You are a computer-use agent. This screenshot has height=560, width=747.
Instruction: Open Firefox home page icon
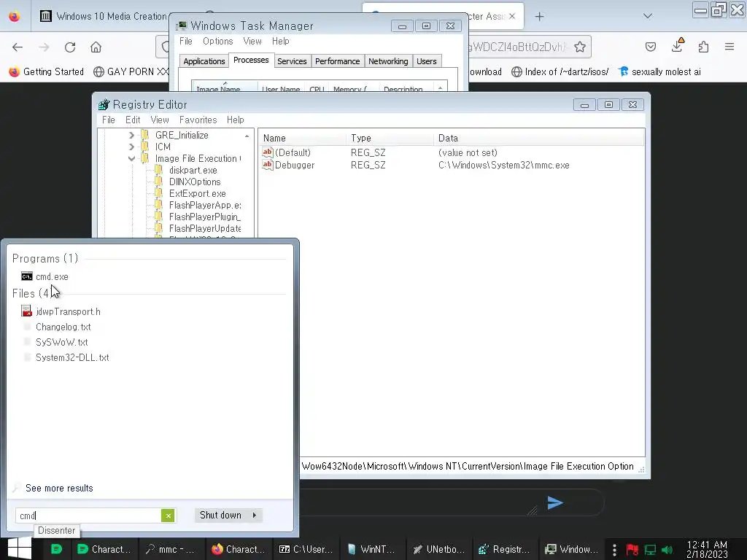[x=96, y=47]
